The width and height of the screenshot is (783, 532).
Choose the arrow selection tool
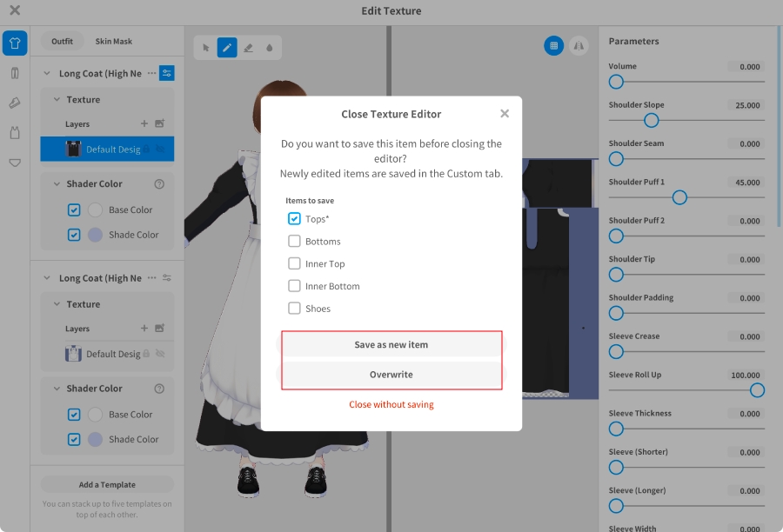pos(206,48)
